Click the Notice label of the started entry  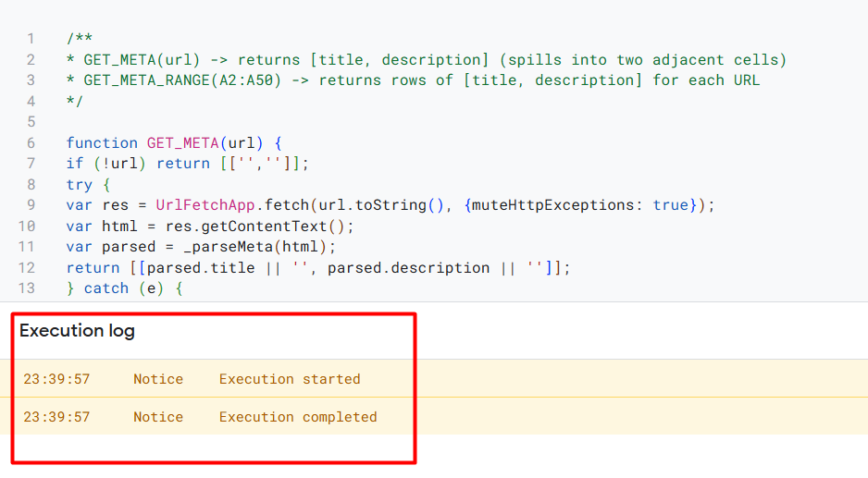coord(157,379)
